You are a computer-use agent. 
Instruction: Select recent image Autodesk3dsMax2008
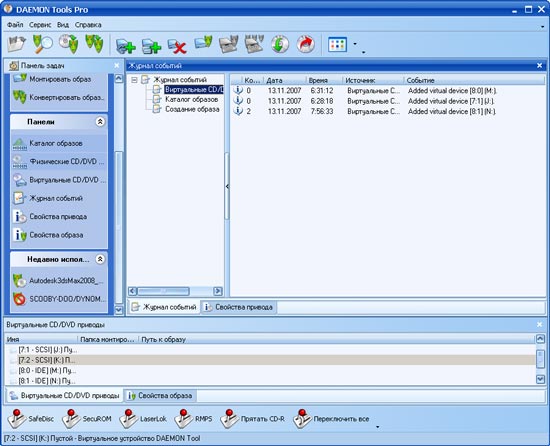point(59,281)
